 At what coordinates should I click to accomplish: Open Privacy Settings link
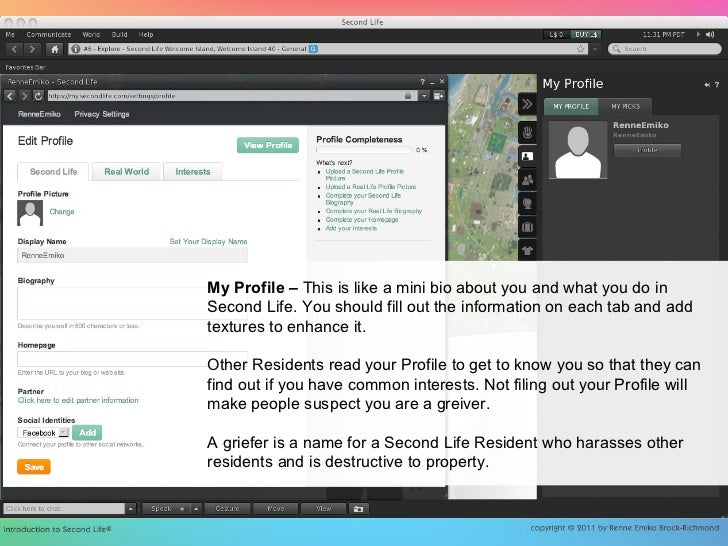[102, 114]
